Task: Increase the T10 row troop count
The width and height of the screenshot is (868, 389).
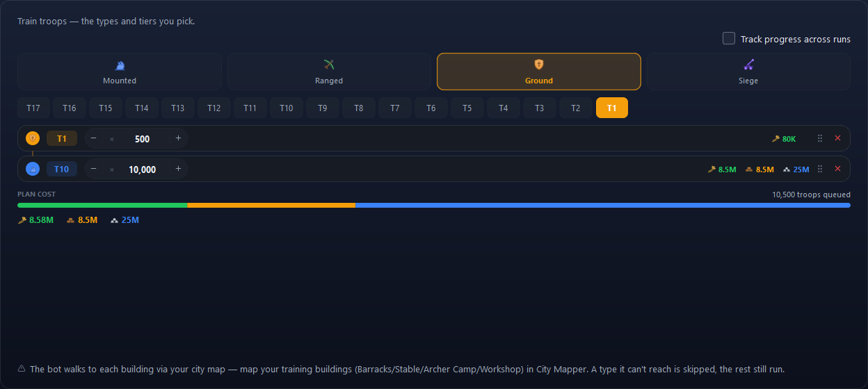Action: click(178, 169)
